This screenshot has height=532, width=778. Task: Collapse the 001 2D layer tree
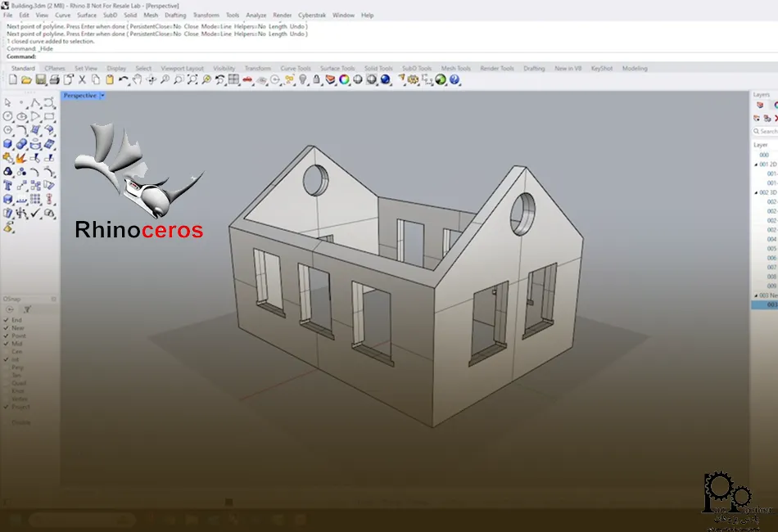(x=756, y=165)
